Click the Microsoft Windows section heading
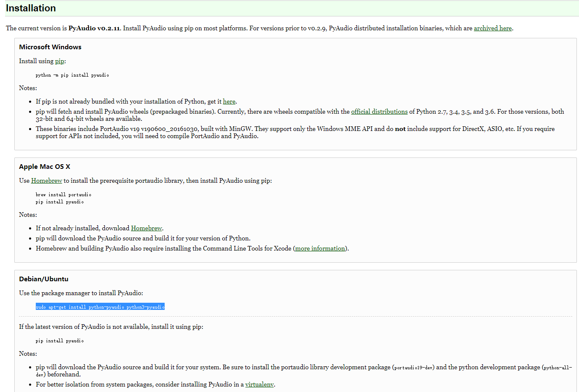This screenshot has height=392, width=579. pos(50,47)
